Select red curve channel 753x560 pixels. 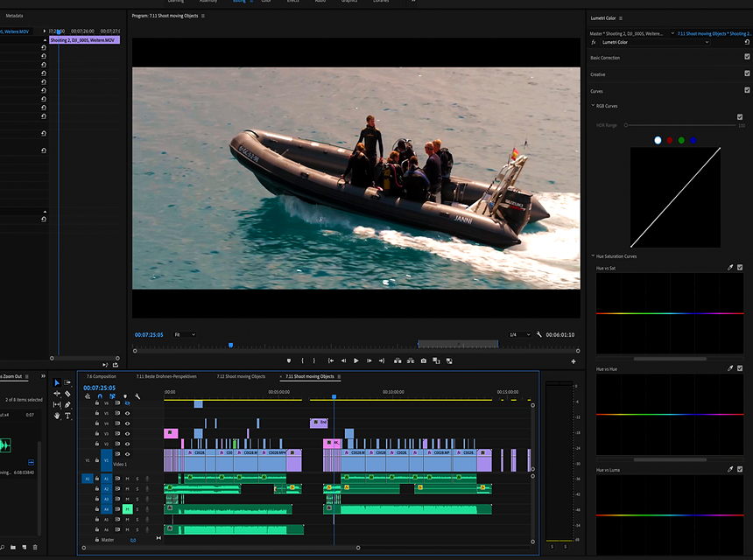click(x=670, y=140)
